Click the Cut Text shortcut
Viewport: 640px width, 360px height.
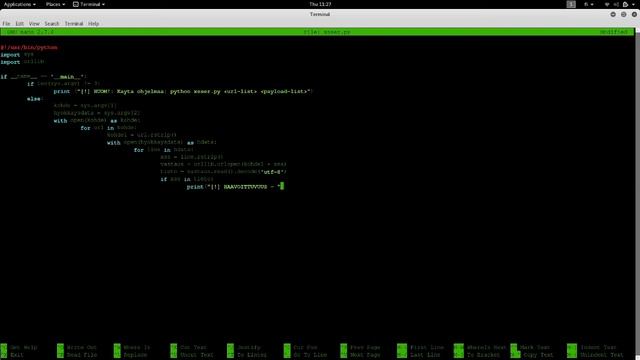189,347
